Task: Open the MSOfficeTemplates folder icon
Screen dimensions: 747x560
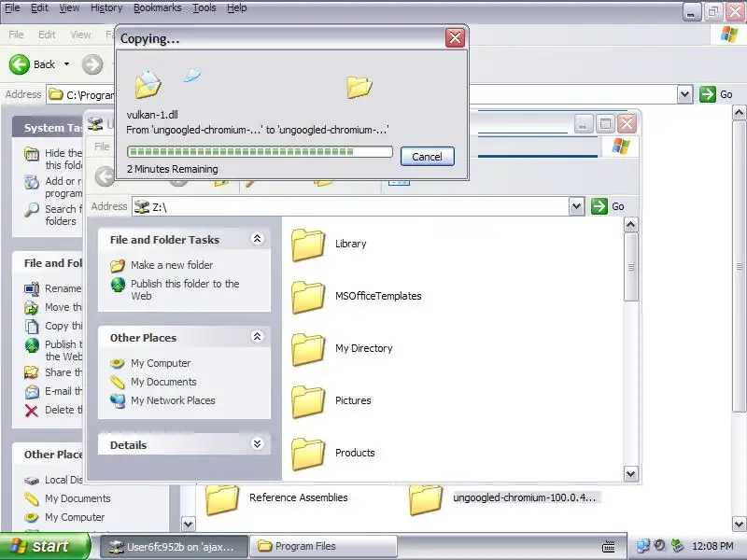Action: tap(308, 297)
